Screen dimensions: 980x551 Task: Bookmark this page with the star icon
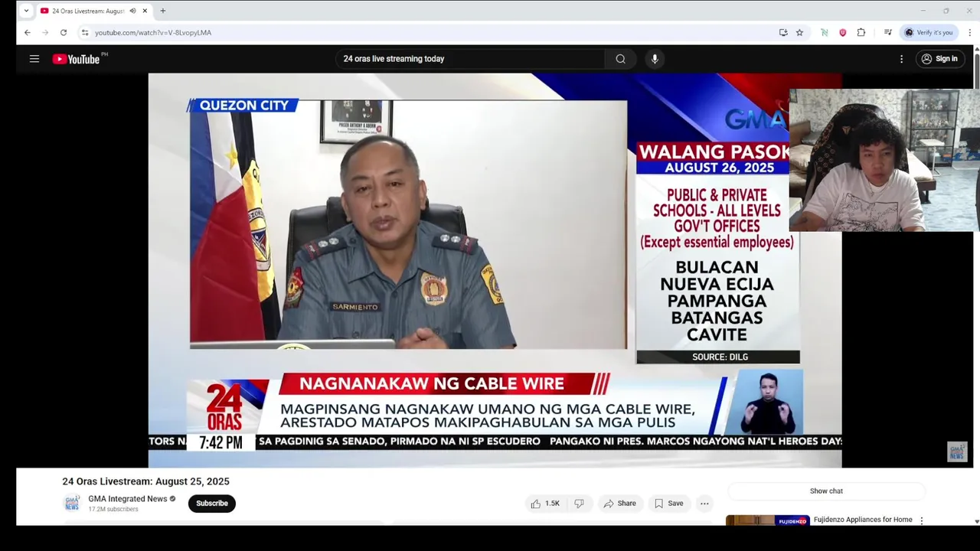pos(799,32)
